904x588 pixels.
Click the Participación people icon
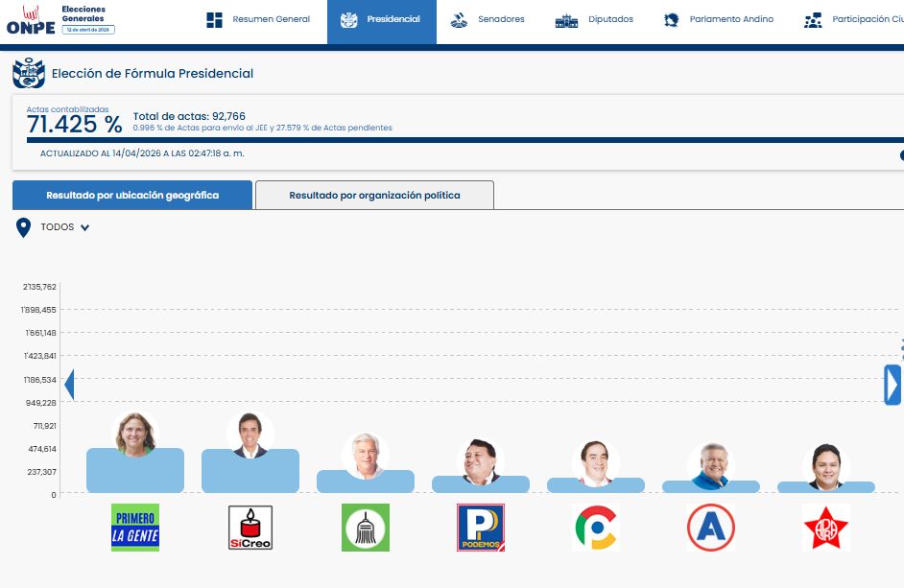(813, 20)
